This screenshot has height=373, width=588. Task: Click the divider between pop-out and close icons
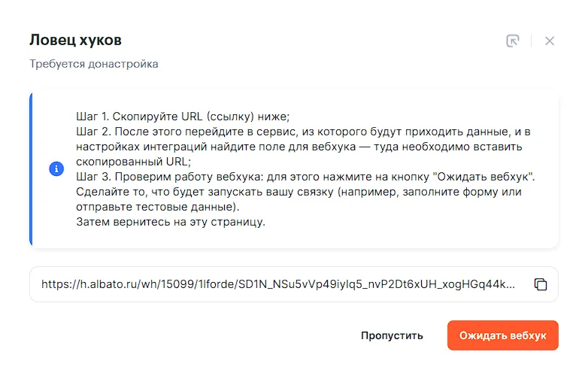[x=532, y=41]
